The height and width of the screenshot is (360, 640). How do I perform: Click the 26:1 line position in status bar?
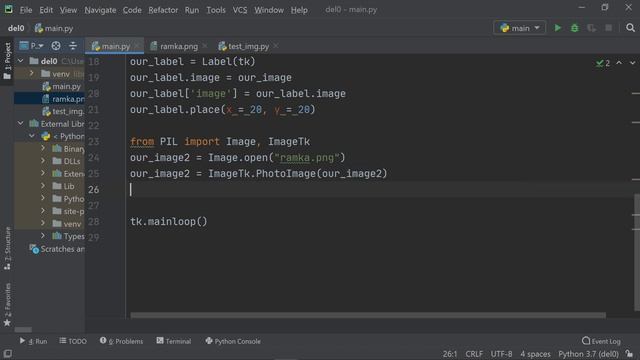click(450, 354)
